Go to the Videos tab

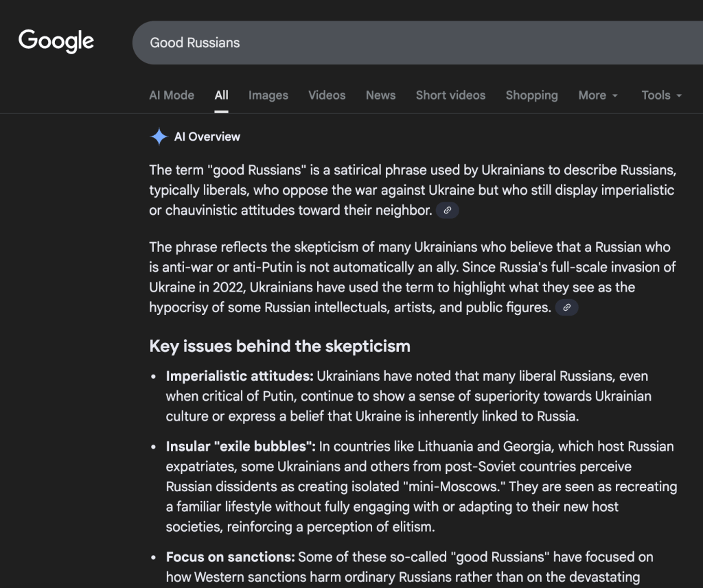click(x=327, y=95)
